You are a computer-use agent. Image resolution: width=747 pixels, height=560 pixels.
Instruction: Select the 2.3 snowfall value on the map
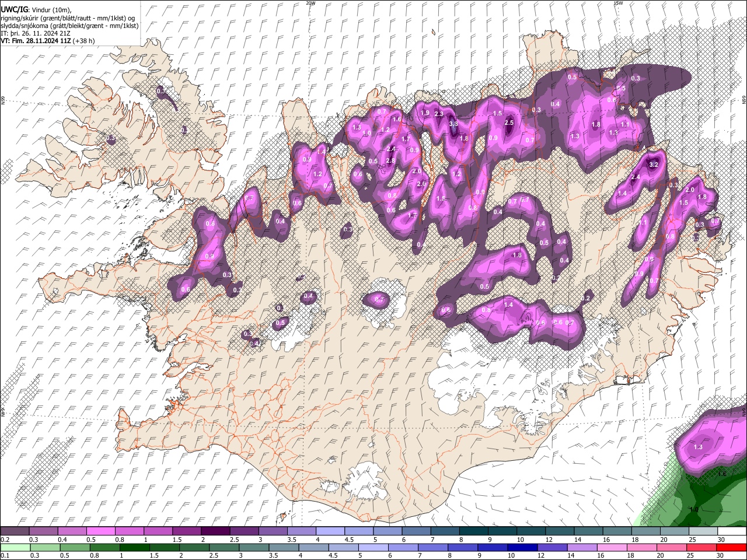coord(439,113)
